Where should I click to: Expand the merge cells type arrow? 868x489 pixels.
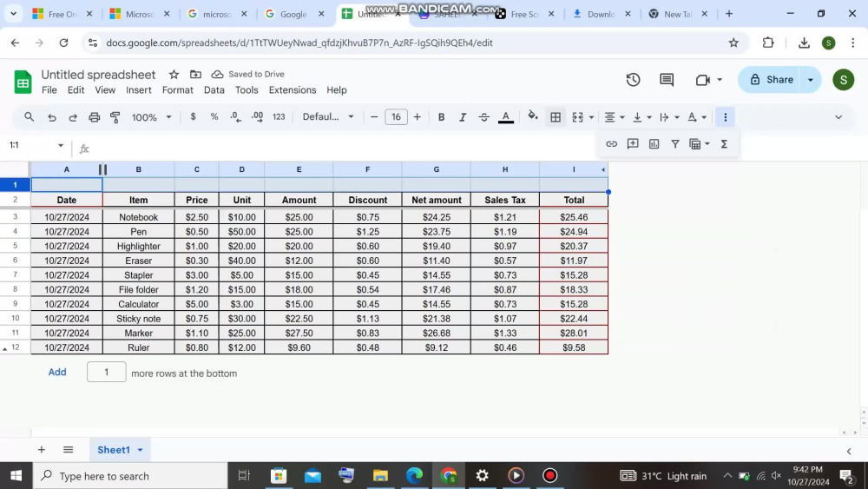point(591,117)
